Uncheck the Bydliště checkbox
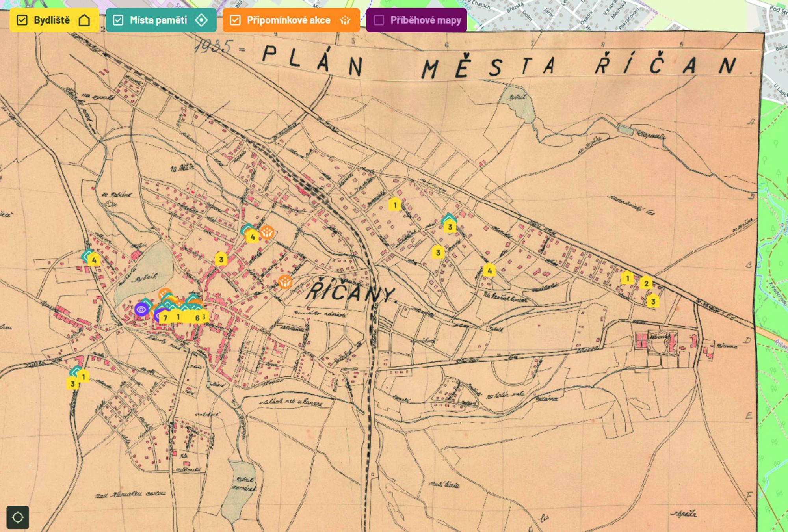 (x=22, y=20)
